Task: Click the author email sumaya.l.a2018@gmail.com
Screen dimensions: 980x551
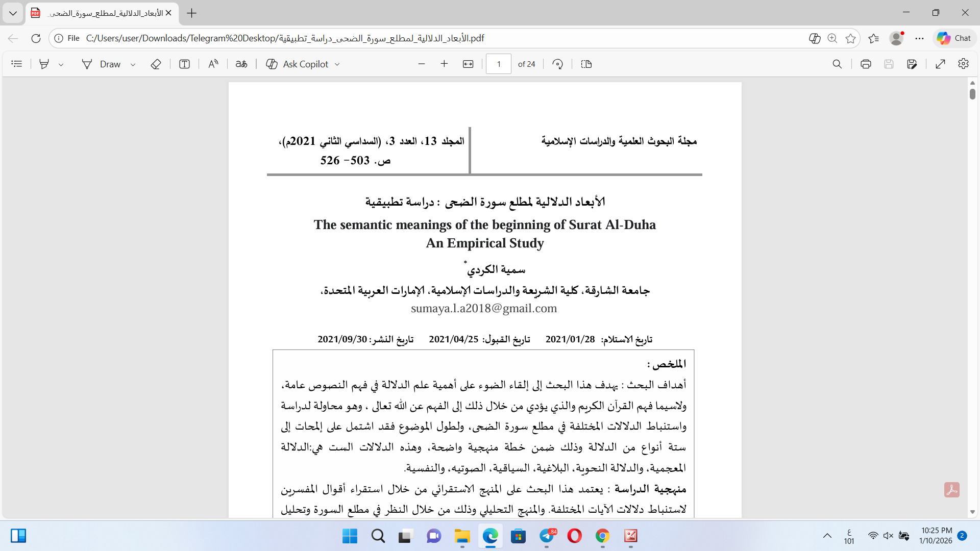Action: (x=484, y=309)
